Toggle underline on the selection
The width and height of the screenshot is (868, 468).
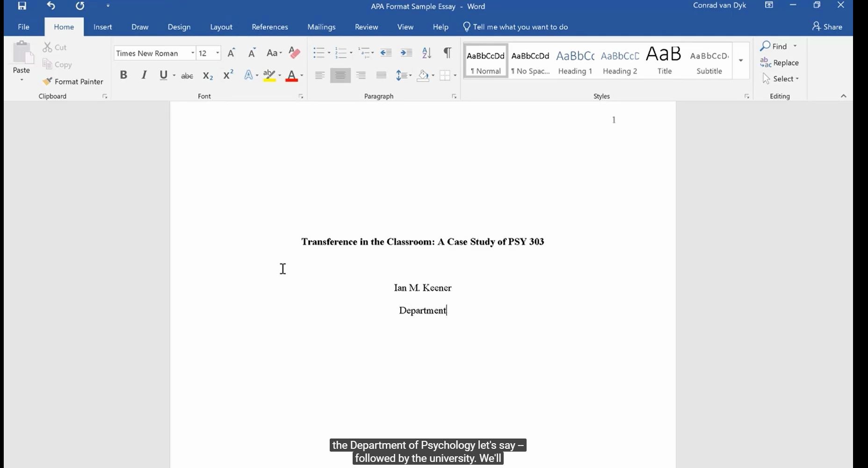[163, 75]
